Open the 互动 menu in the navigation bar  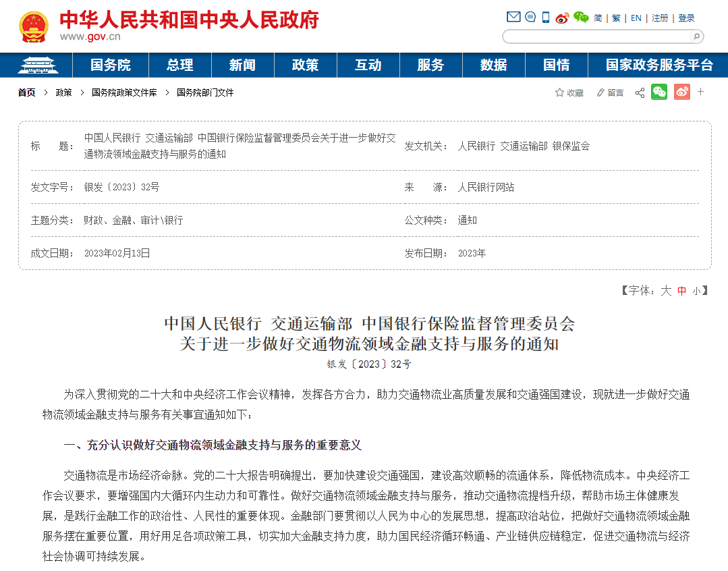pos(368,65)
